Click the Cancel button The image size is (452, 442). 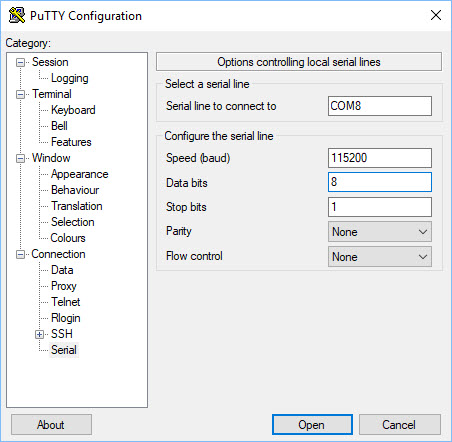(399, 425)
